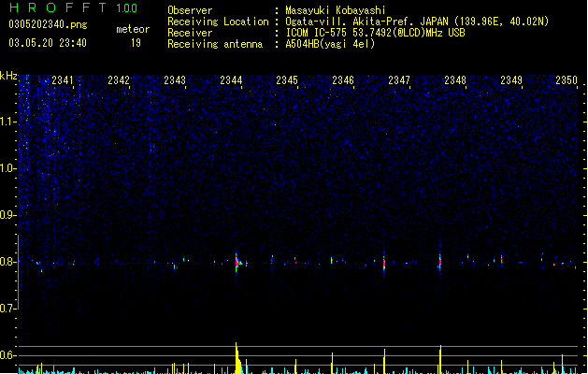The width and height of the screenshot is (588, 374).
Task: Click the filename 0305202340.png
Action: coord(48,24)
